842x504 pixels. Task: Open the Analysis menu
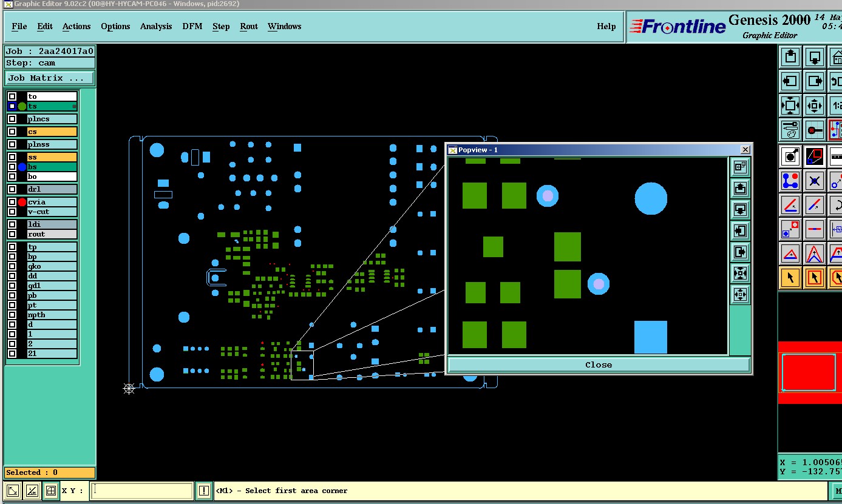(156, 26)
